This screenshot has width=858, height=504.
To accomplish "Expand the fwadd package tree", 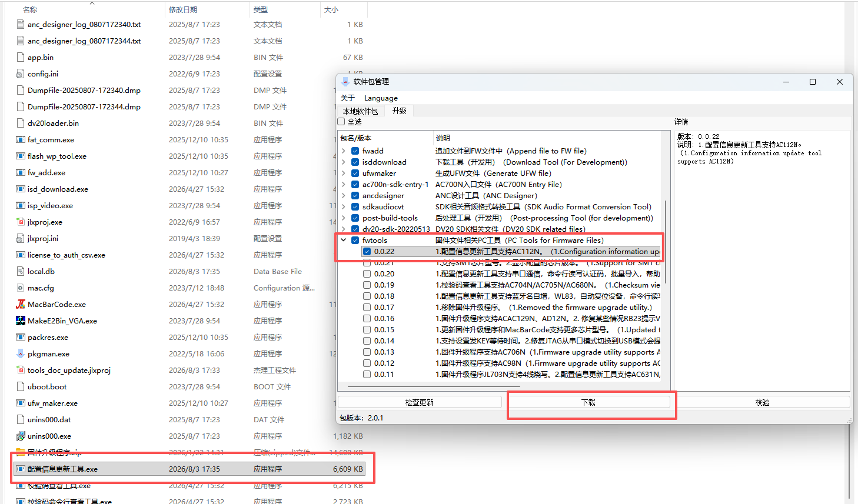I will (344, 151).
